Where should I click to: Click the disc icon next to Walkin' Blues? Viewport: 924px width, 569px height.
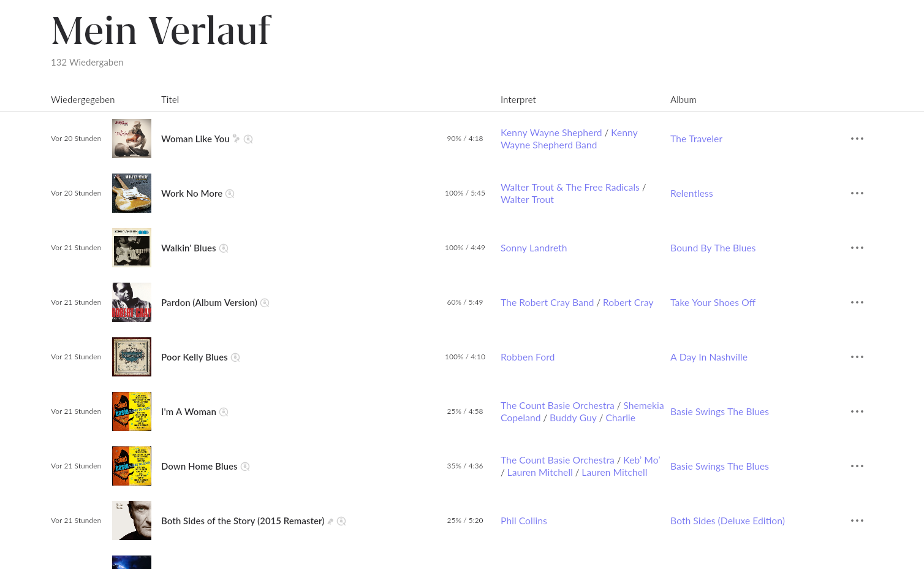[224, 248]
